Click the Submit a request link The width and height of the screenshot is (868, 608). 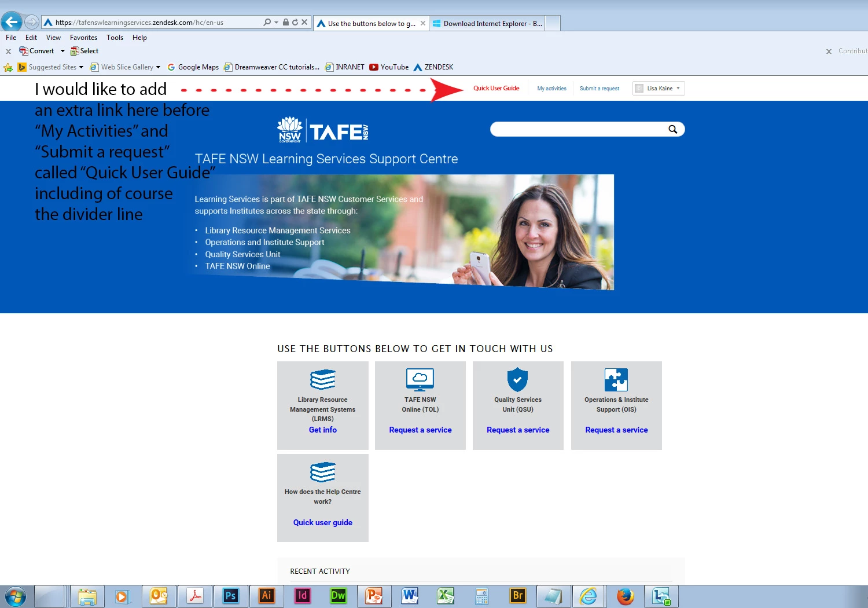[x=599, y=89]
